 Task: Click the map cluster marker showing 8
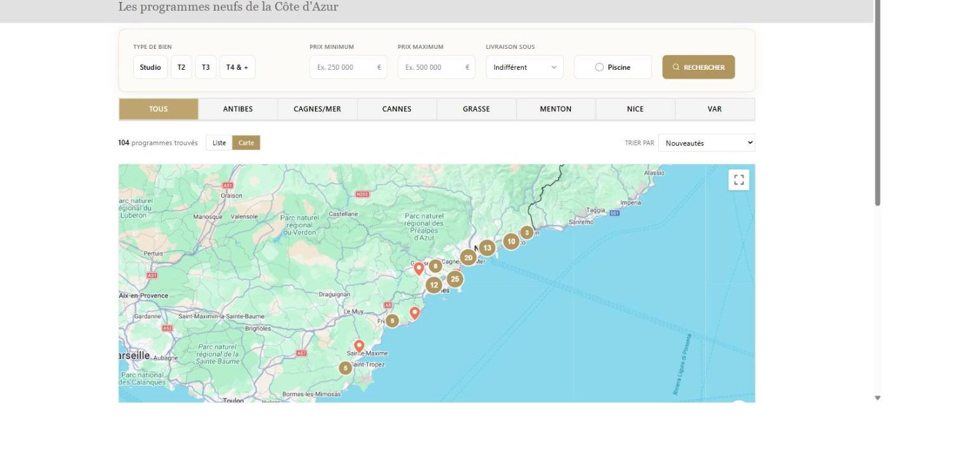[435, 266]
